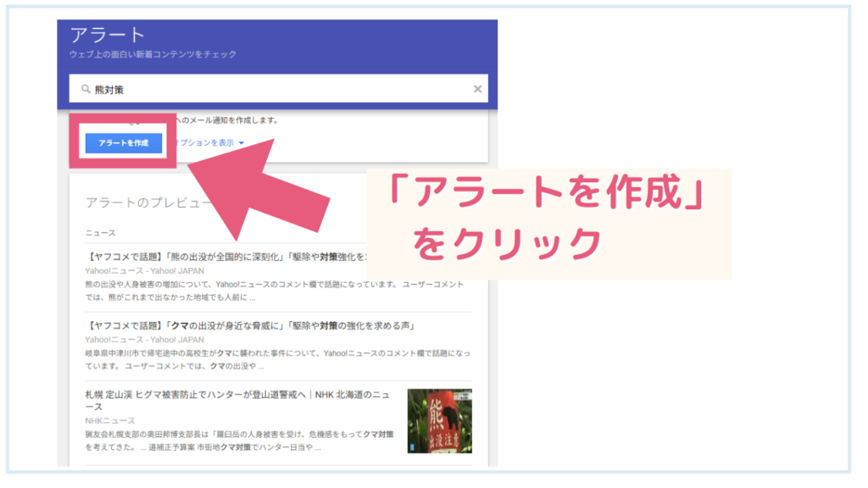868x488 pixels.
Task: Click the ニュース section label
Action: coord(100,233)
